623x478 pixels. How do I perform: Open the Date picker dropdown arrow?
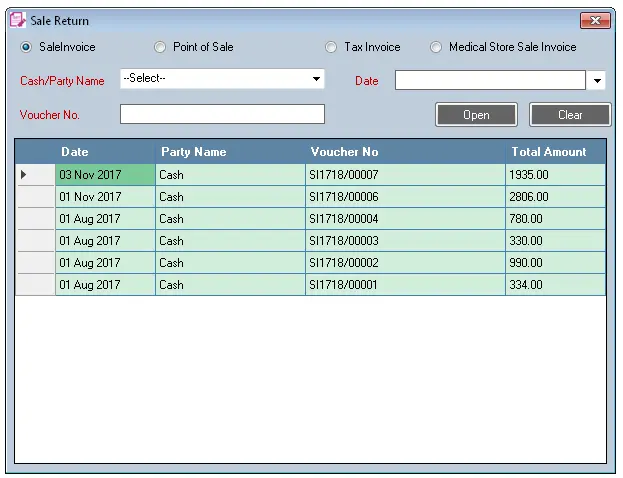click(x=598, y=81)
